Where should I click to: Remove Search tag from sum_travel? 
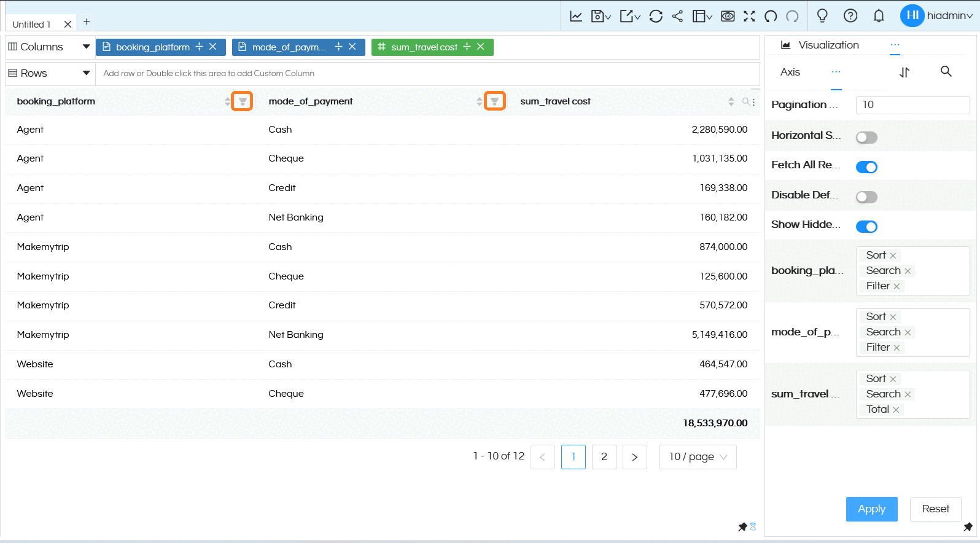pyautogui.click(x=908, y=394)
